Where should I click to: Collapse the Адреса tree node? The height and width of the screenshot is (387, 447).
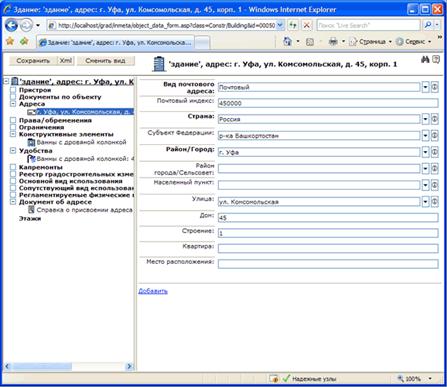coord(13,104)
